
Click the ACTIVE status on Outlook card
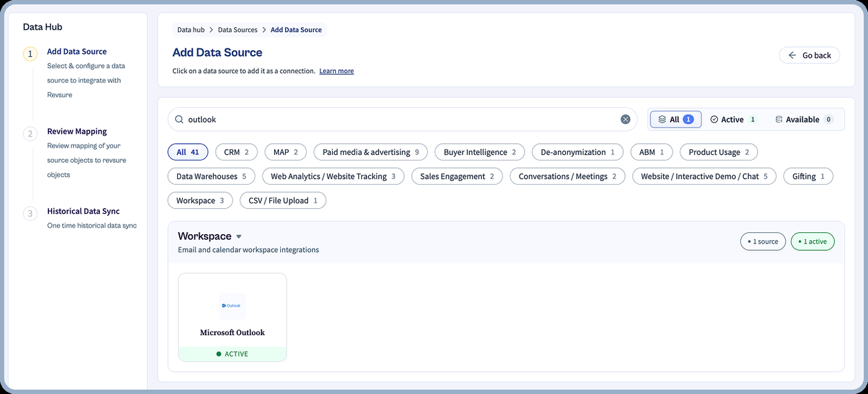[x=232, y=354]
